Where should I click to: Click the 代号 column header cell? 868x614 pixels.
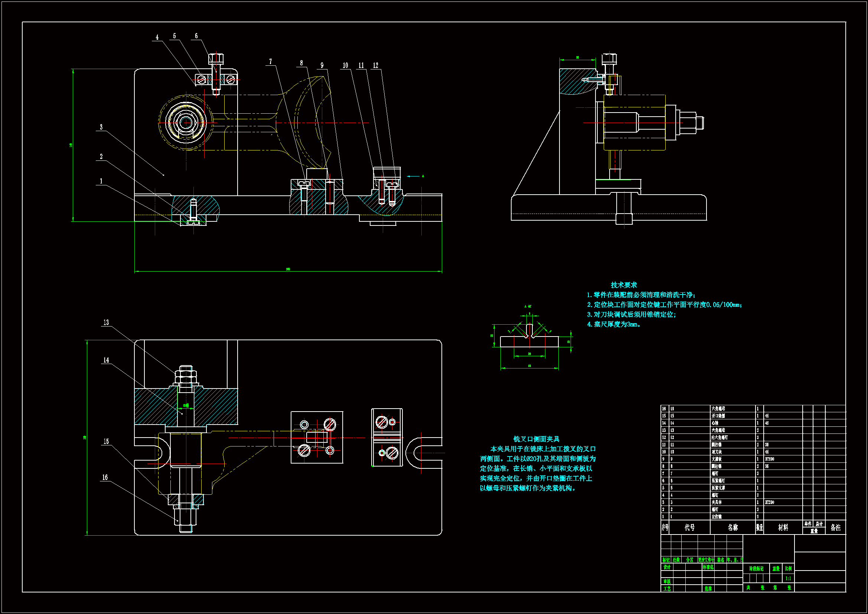(689, 527)
